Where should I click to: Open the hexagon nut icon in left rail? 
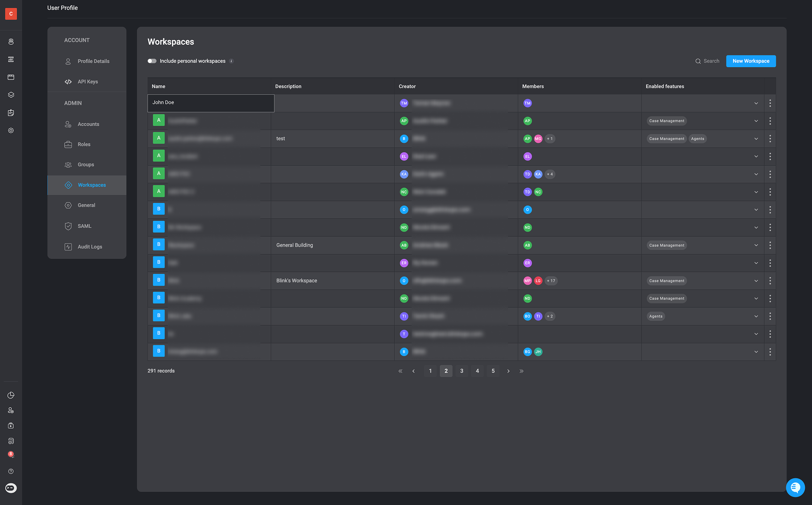point(11,131)
